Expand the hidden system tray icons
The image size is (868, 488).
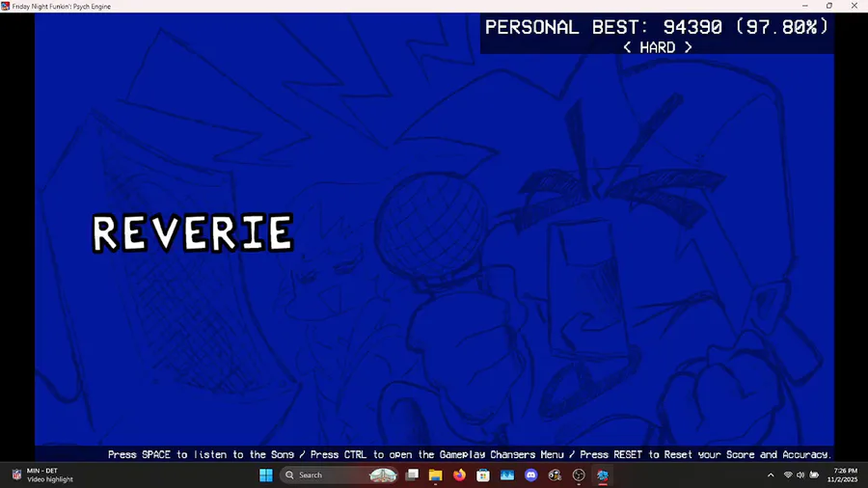coord(771,474)
